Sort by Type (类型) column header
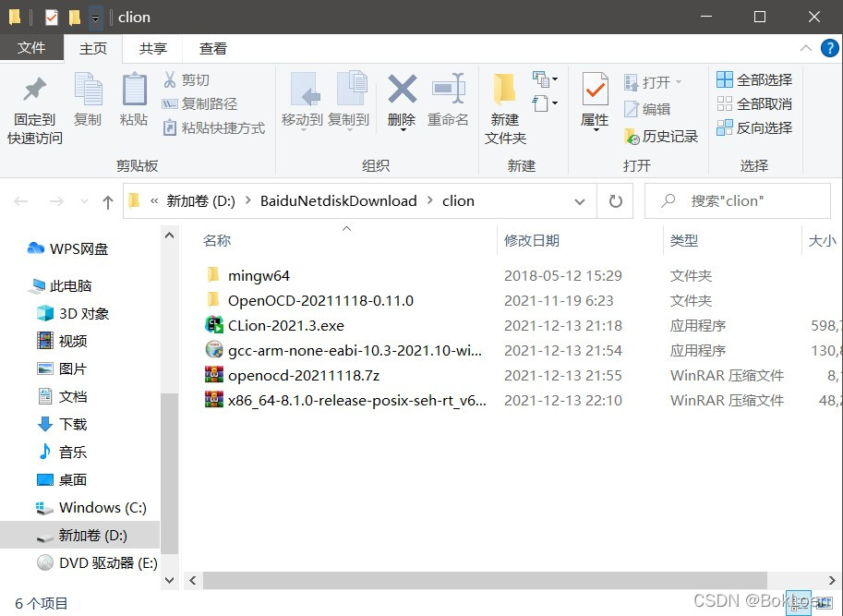 tap(684, 240)
